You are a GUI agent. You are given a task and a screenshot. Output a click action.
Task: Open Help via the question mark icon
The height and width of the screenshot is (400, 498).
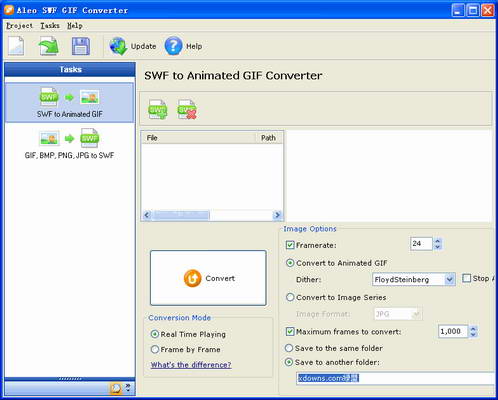[173, 46]
